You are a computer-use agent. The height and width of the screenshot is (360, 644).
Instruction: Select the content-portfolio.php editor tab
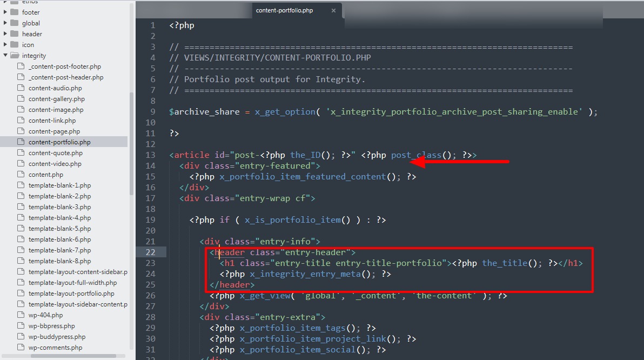(284, 10)
